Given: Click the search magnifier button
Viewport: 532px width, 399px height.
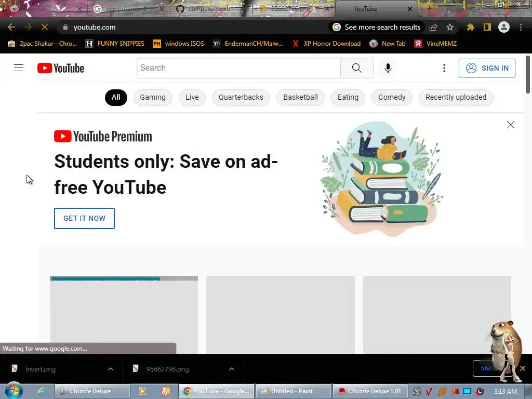Looking at the screenshot, I should click(356, 68).
